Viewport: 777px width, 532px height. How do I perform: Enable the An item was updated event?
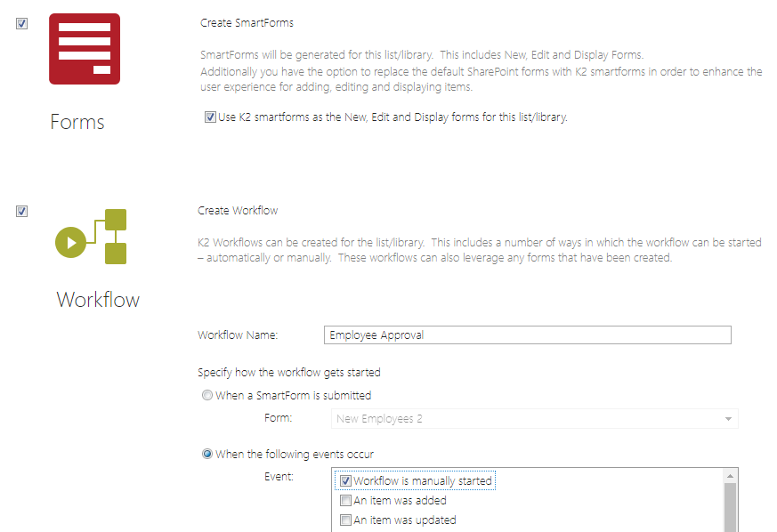pos(346,520)
